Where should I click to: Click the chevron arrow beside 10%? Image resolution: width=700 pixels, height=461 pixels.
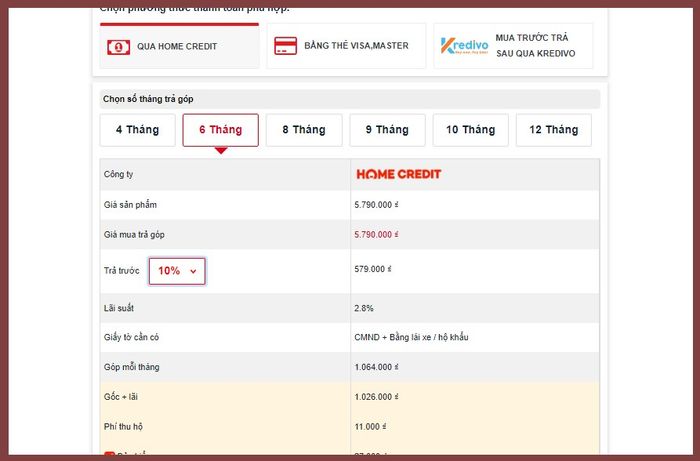click(193, 271)
